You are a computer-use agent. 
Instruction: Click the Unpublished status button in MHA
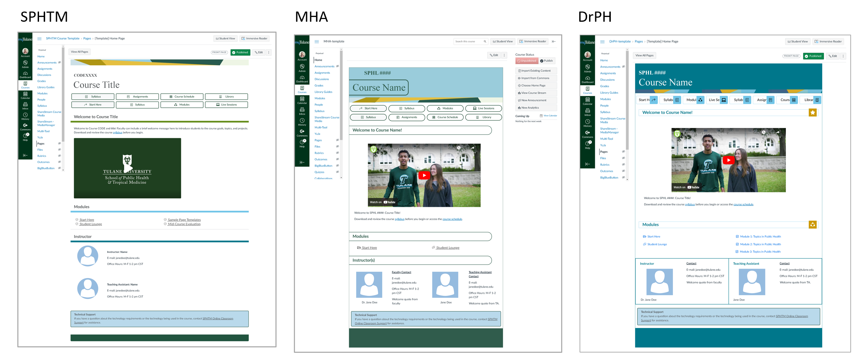tap(526, 61)
